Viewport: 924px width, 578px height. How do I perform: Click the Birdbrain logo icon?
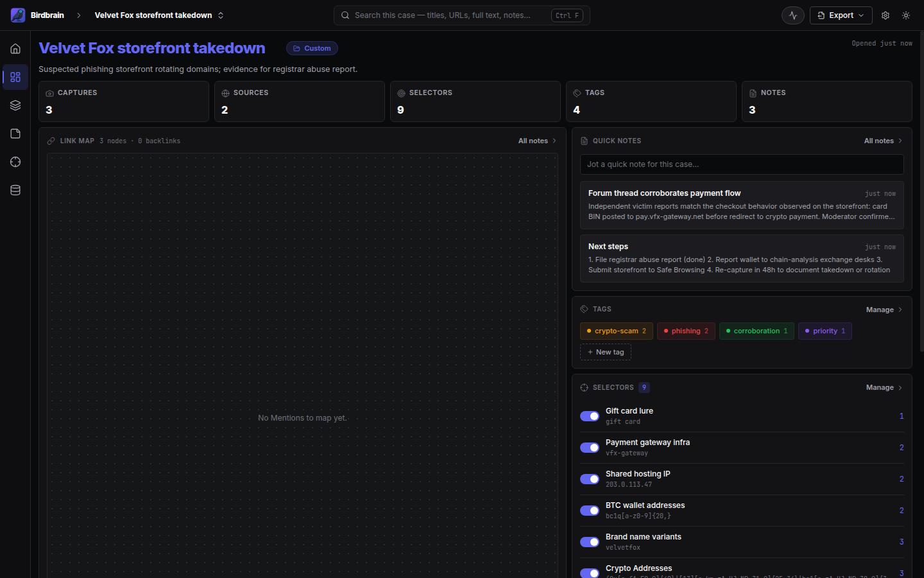18,15
